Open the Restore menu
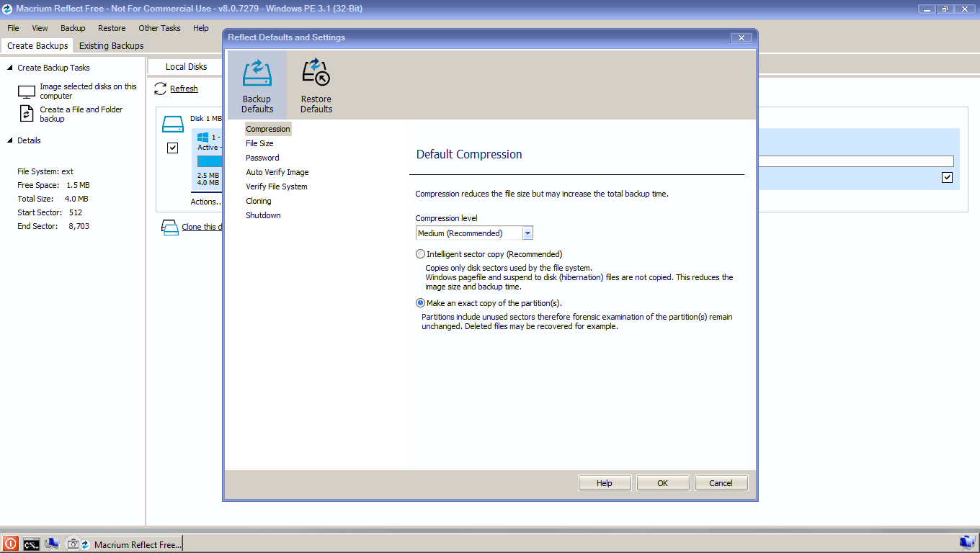The height and width of the screenshot is (553, 980). pyautogui.click(x=112, y=28)
